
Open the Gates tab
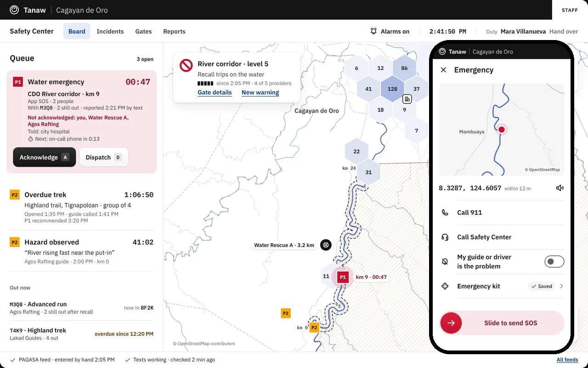tap(143, 31)
